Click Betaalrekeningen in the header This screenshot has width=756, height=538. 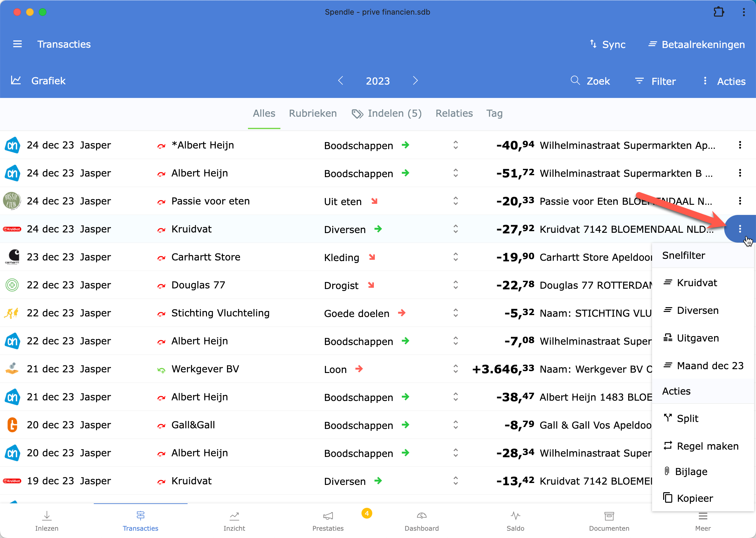pyautogui.click(x=697, y=45)
